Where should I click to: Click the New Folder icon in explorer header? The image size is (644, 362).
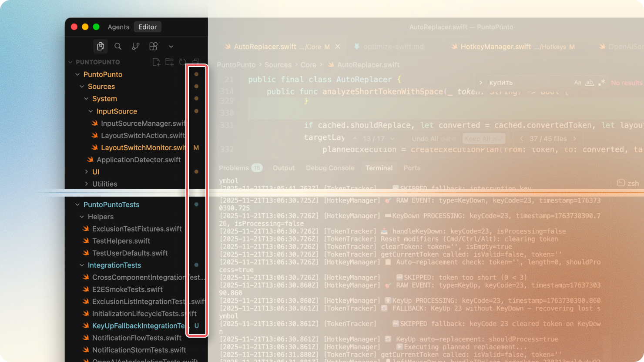[x=169, y=62]
